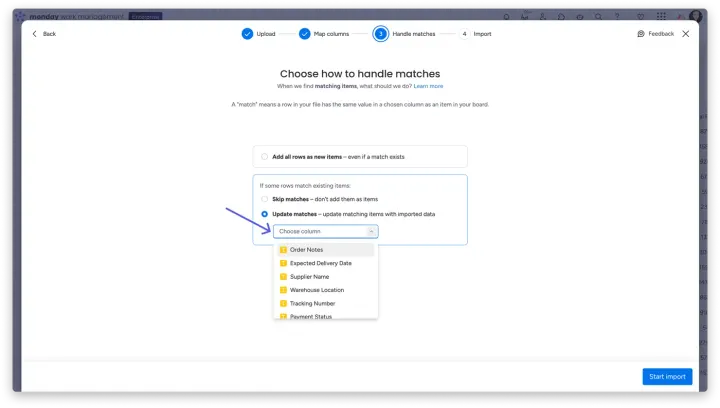Select the Skip matches option
Viewport: 720px width, 408px height.
(264, 199)
